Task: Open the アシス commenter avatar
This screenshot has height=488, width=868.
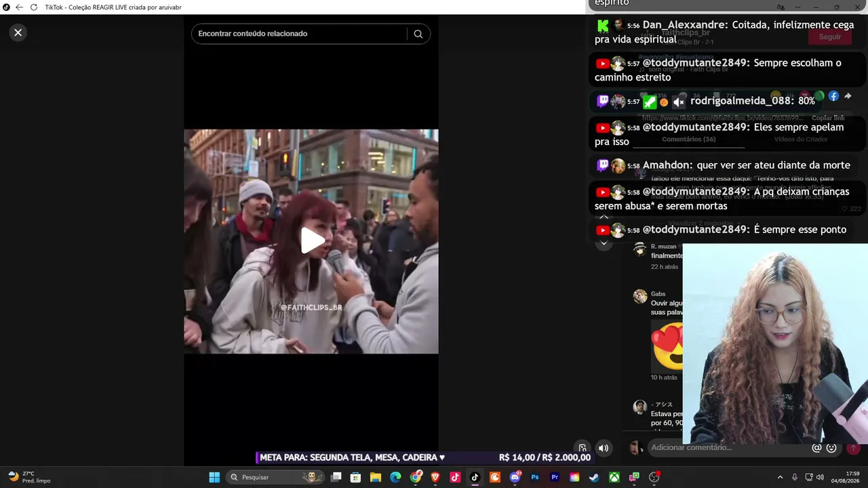Action: click(639, 407)
